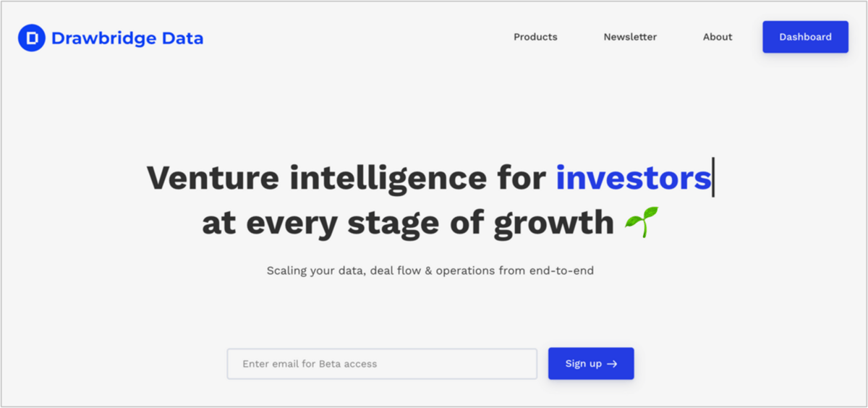Click end-to-end in the subtitle
868x408 pixels.
(562, 271)
